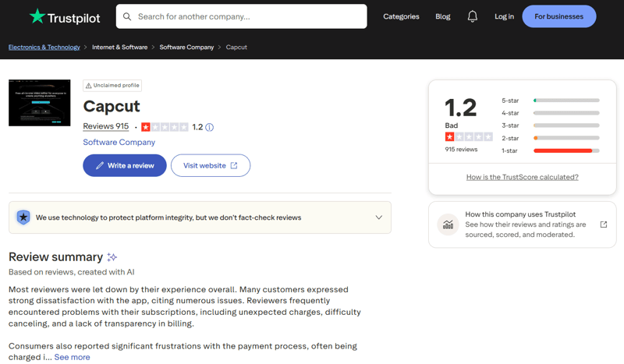Click the star rating next to 1.2
624x364 pixels.
coord(165,127)
